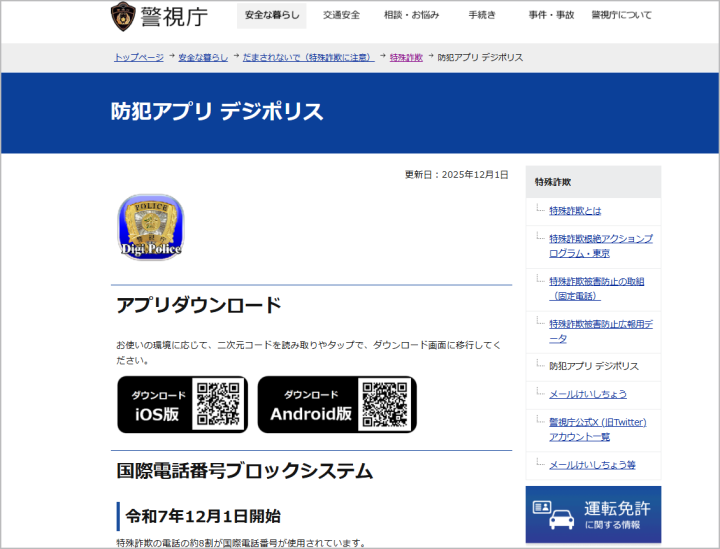Click the 特殊詐欺 breadcrumb link
Image resolution: width=720 pixels, height=549 pixels.
tap(406, 57)
